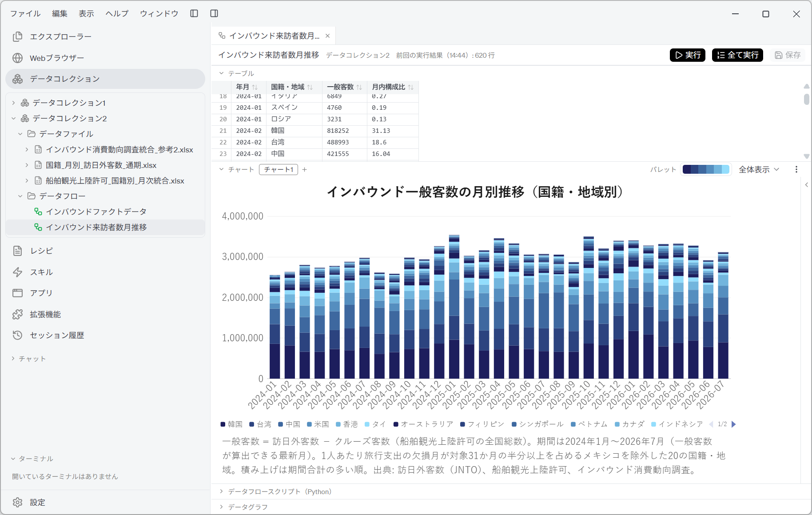Sort by 月内構成比 column sort icon
Viewport: 812px width, 515px height.
[x=410, y=87]
